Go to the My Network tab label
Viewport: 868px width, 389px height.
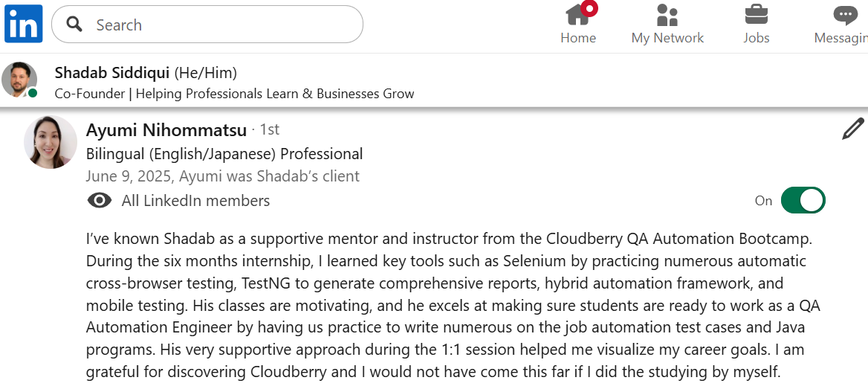click(x=667, y=38)
